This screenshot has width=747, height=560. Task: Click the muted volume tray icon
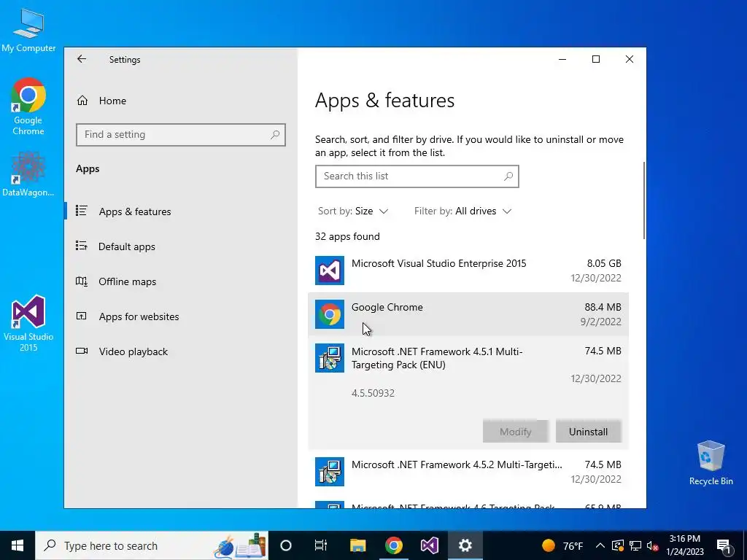pyautogui.click(x=652, y=545)
